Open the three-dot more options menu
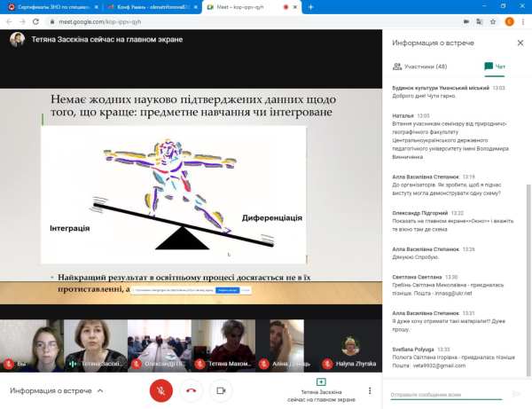 coord(370,390)
